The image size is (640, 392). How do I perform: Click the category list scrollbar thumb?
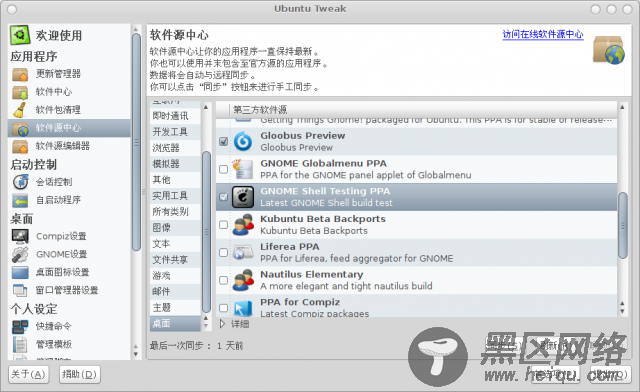click(x=206, y=232)
